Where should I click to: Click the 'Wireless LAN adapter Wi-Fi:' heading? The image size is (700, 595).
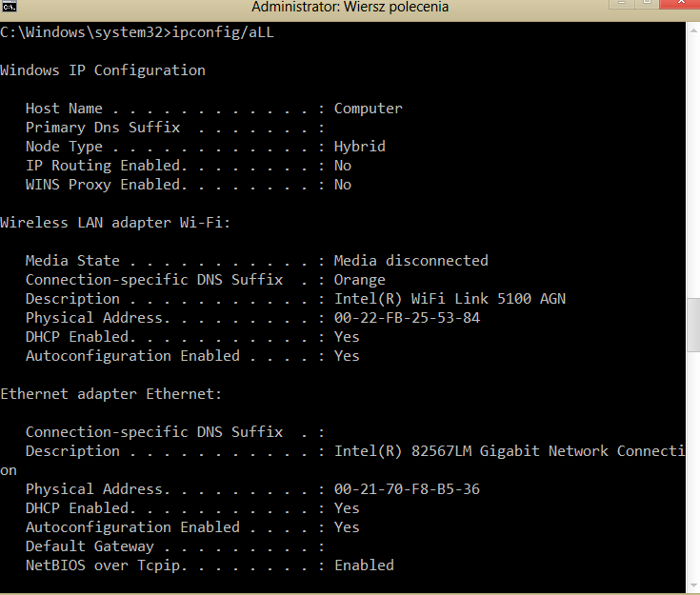tap(115, 223)
